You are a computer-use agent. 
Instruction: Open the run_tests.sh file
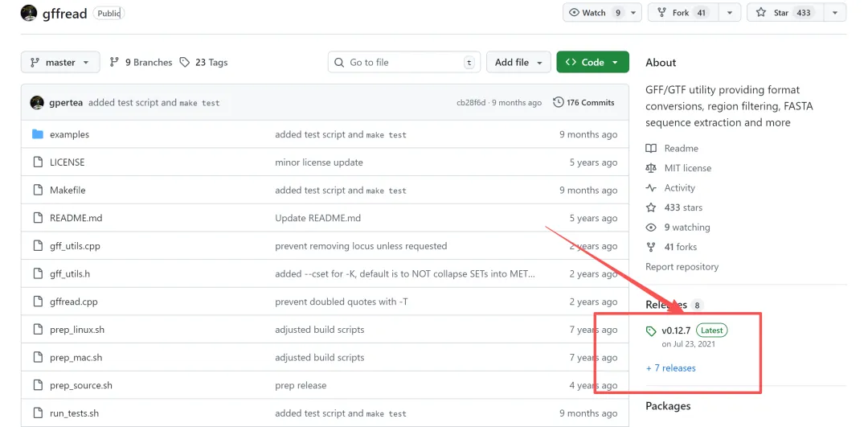74,413
